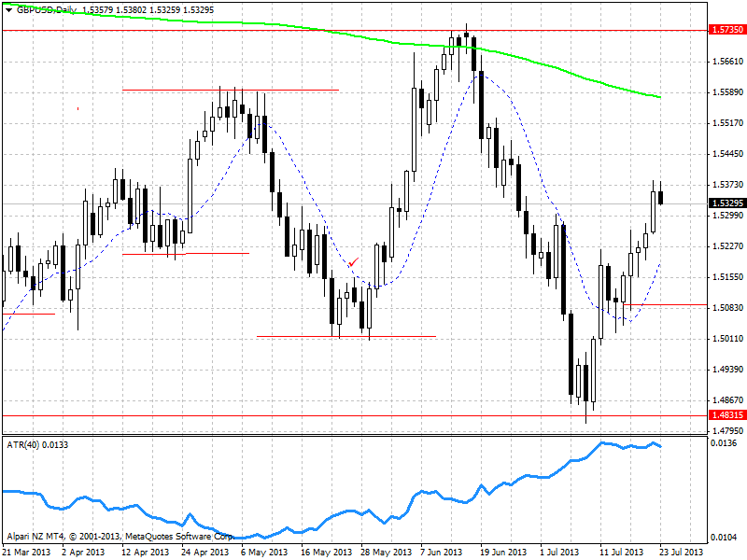Screen dimensions: 747x560
Task: Select the short red support line under the late-May lows
Action: (346, 336)
